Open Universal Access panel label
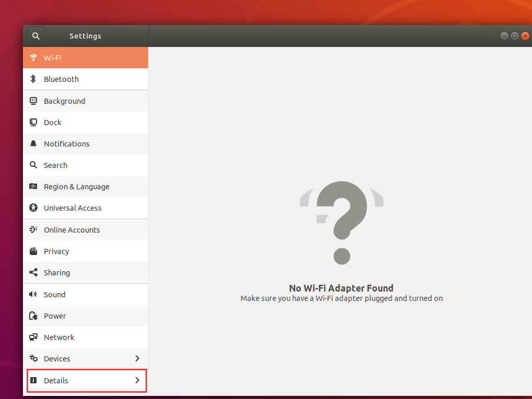532x399 pixels. point(72,208)
